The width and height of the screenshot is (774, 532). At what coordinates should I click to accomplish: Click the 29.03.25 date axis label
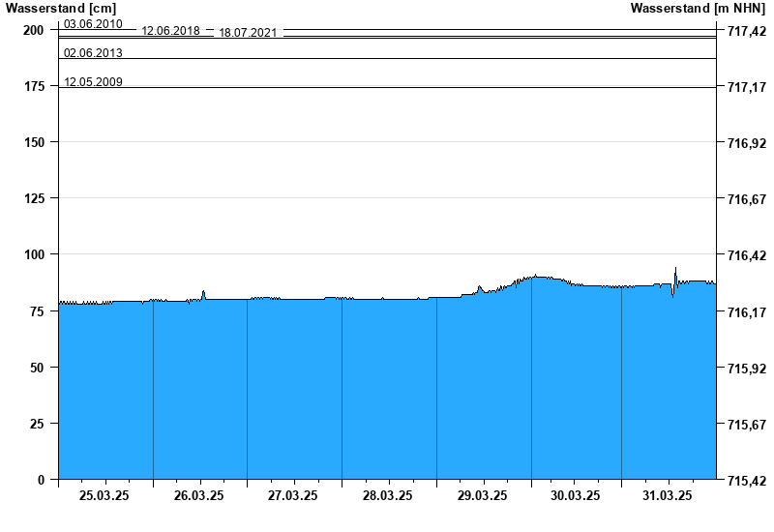482,495
